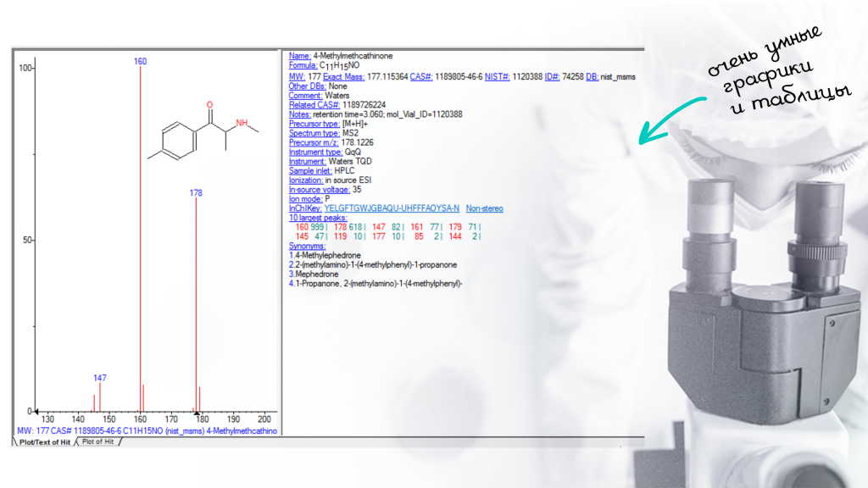
Task: Click the Name: field label link
Action: point(300,56)
